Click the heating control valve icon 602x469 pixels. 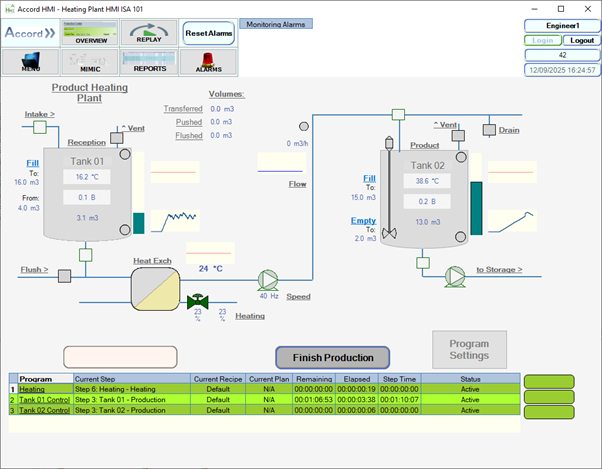[196, 300]
